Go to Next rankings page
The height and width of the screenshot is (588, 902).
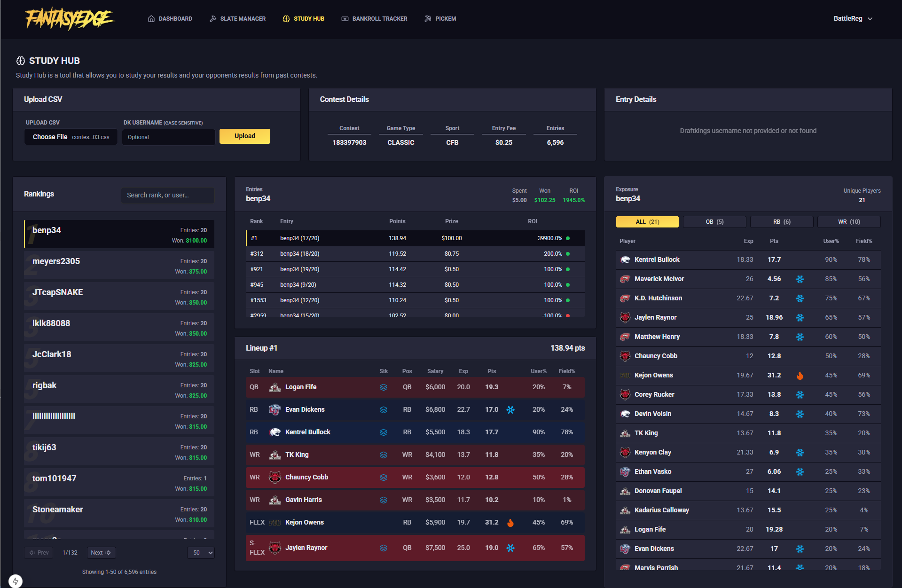click(101, 553)
